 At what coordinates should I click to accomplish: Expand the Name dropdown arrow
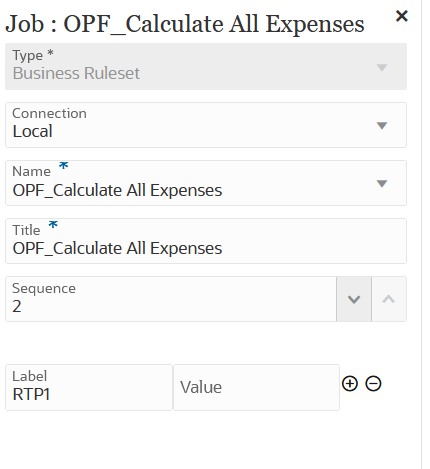click(382, 184)
